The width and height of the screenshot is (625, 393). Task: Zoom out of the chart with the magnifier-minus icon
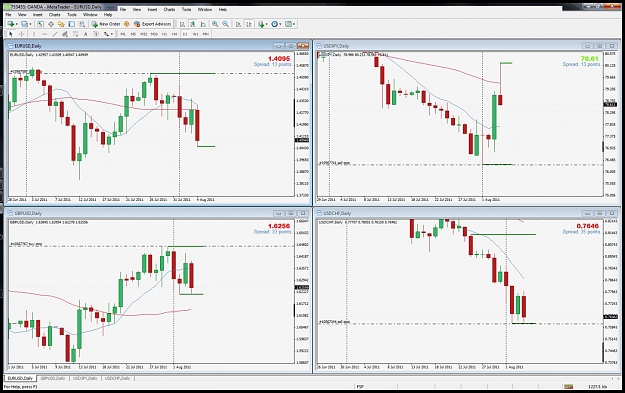(x=225, y=24)
